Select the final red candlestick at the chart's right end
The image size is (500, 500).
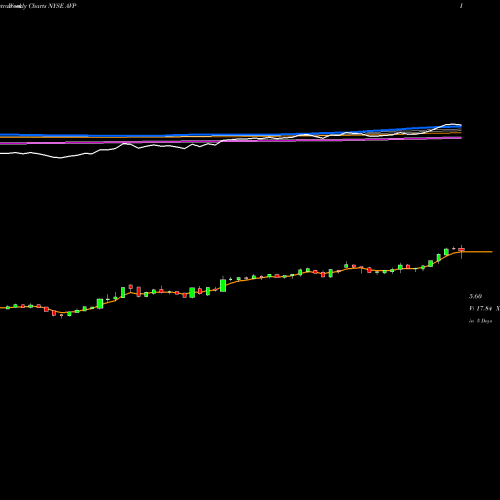[461, 250]
